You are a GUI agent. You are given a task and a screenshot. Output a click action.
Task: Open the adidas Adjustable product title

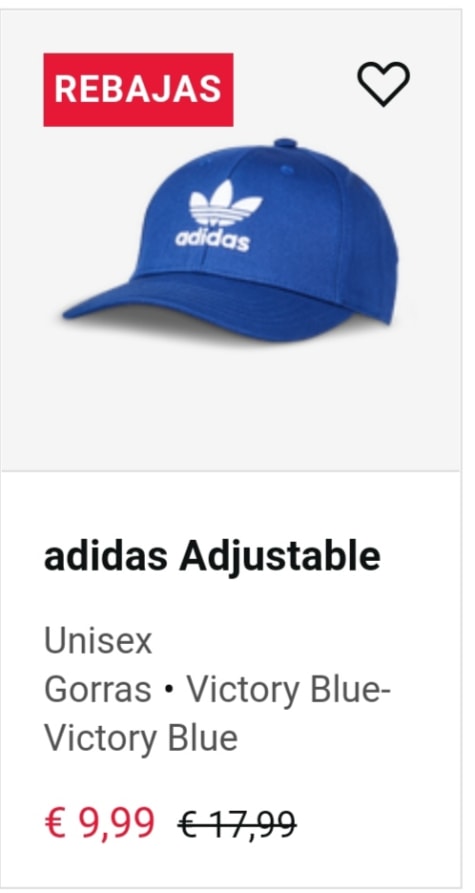pos(212,558)
